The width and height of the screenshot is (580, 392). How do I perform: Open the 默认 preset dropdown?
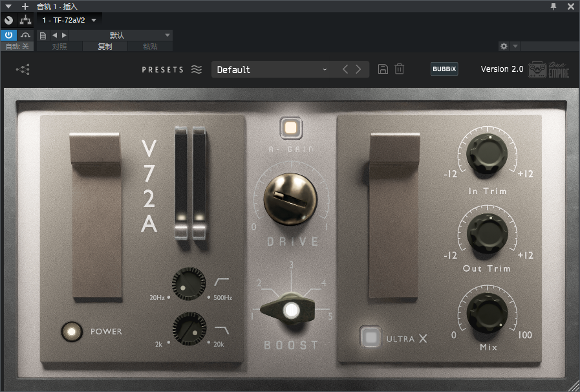(121, 36)
